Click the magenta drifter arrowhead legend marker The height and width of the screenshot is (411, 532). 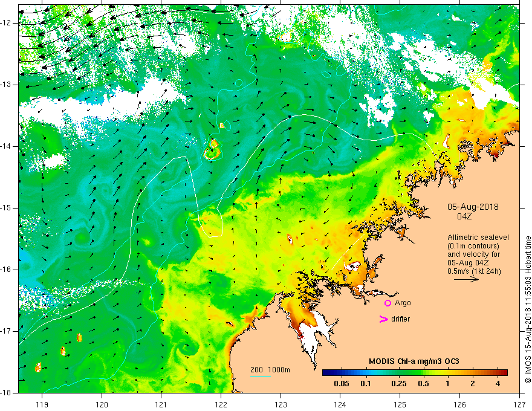383,319
